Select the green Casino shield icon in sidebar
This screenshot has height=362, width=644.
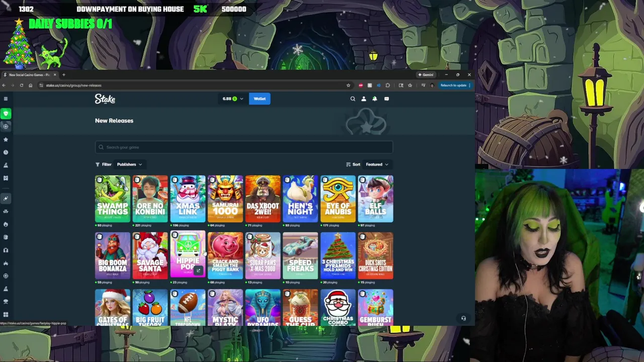click(x=6, y=114)
